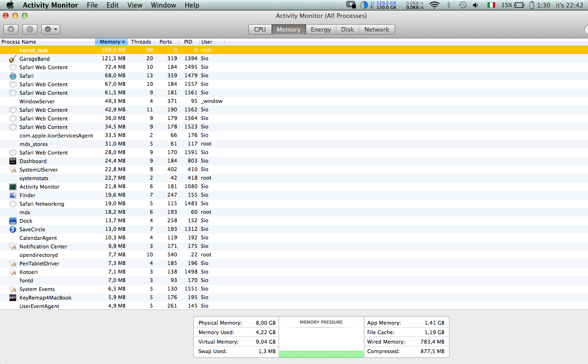Open the gear action dropdown
The height and width of the screenshot is (364, 588).
(x=51, y=29)
